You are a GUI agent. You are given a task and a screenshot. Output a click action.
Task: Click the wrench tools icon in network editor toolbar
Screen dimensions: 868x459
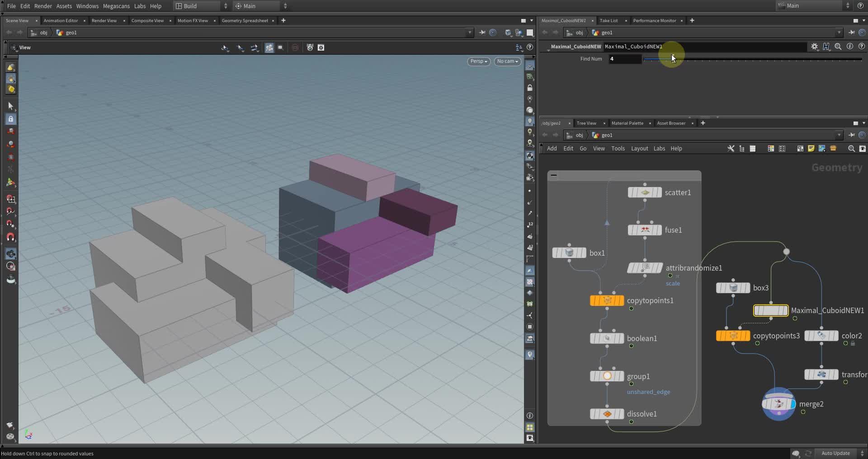coord(731,148)
